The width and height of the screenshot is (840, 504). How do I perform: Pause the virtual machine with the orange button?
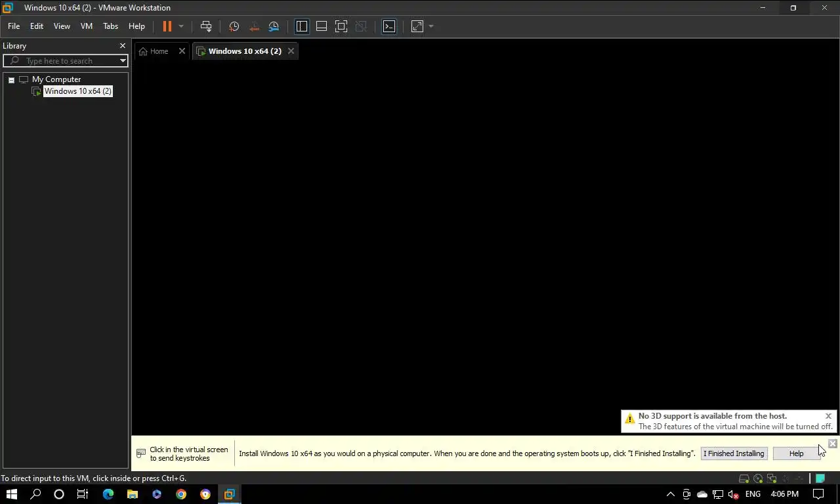tap(167, 26)
